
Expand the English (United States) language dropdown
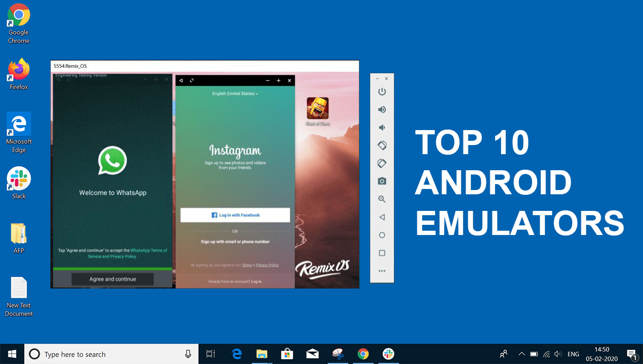pyautogui.click(x=235, y=94)
